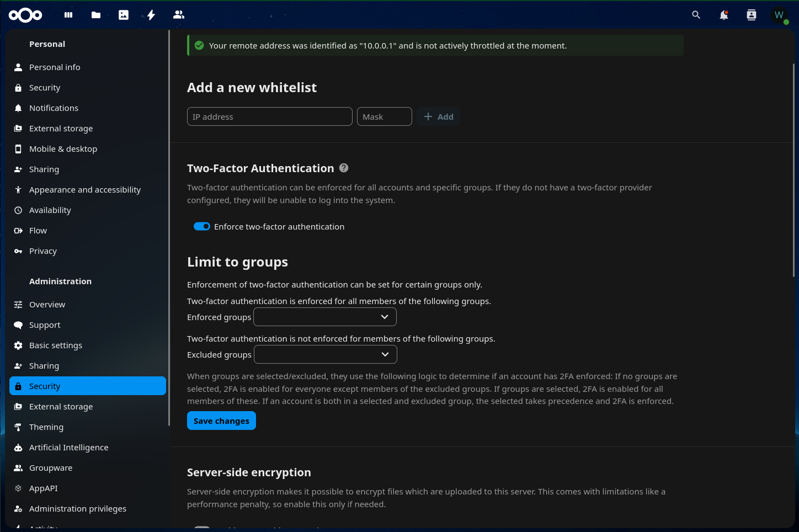Image resolution: width=799 pixels, height=532 pixels.
Task: Click the IP address input field
Action: (x=269, y=116)
